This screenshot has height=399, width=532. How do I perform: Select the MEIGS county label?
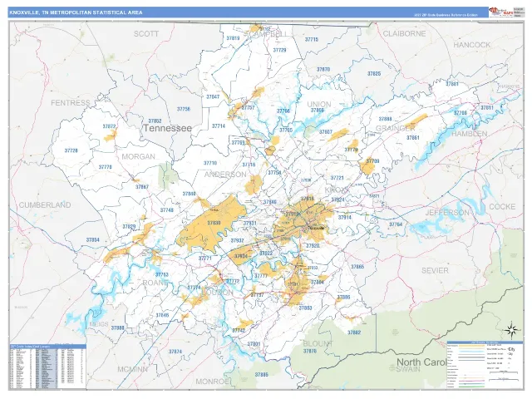coord(99,324)
